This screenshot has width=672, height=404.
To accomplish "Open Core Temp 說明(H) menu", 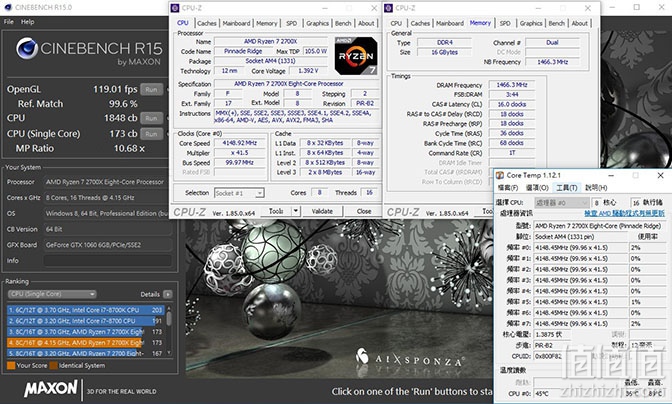I will [596, 188].
